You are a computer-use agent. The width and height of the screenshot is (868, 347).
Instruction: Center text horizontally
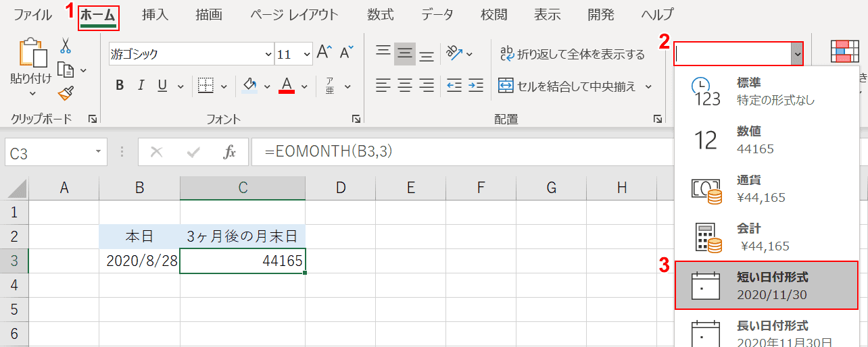405,86
